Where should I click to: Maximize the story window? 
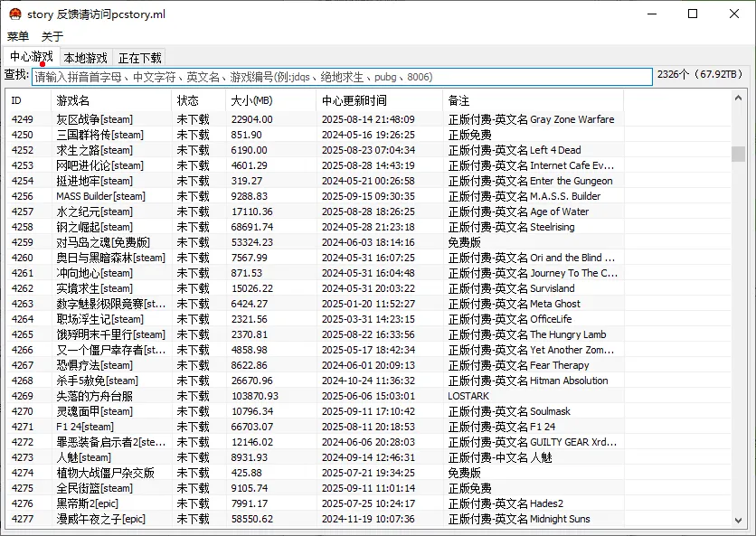click(693, 14)
